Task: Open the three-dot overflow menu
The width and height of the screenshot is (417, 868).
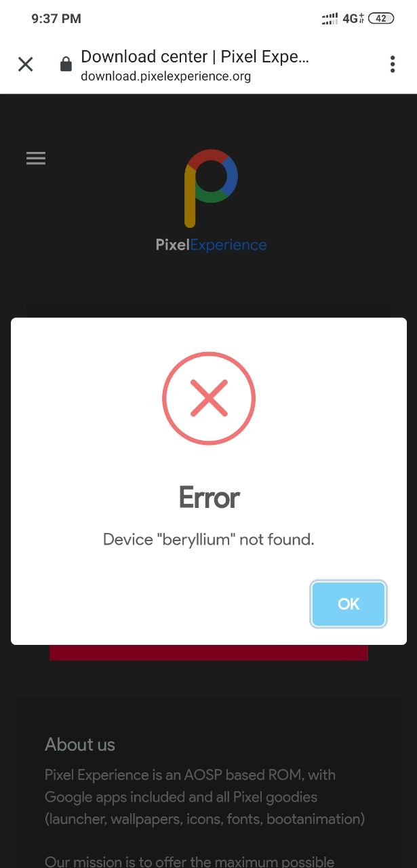Action: (x=392, y=64)
